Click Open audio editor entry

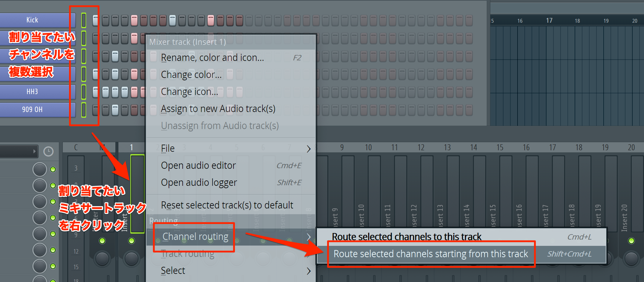click(x=198, y=165)
